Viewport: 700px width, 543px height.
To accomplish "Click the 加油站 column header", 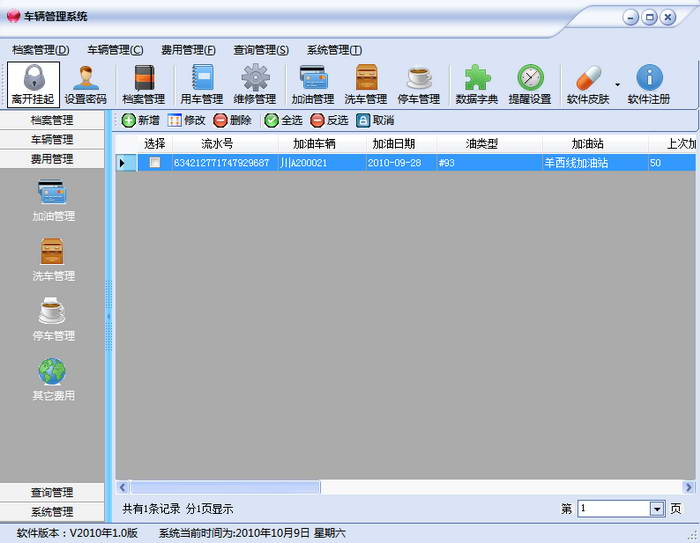I will coord(595,144).
